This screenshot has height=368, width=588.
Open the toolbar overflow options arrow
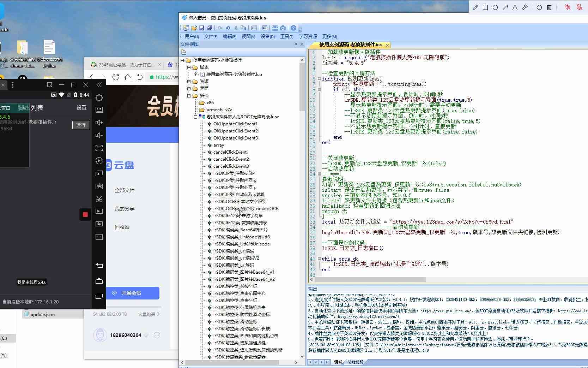click(x=300, y=29)
